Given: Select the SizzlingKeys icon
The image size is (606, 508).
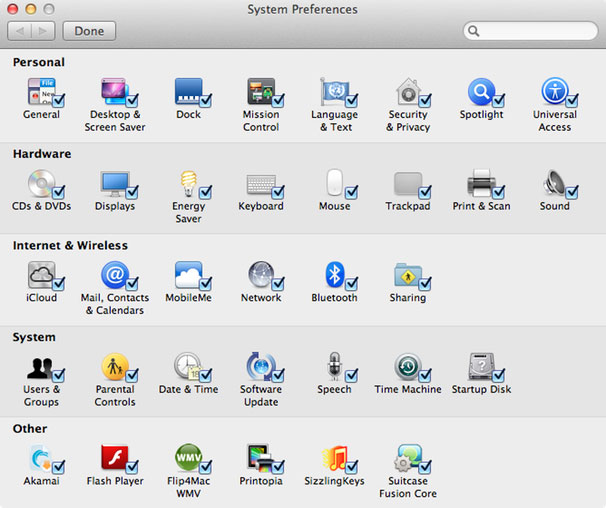Looking at the screenshot, I should pyautogui.click(x=335, y=458).
